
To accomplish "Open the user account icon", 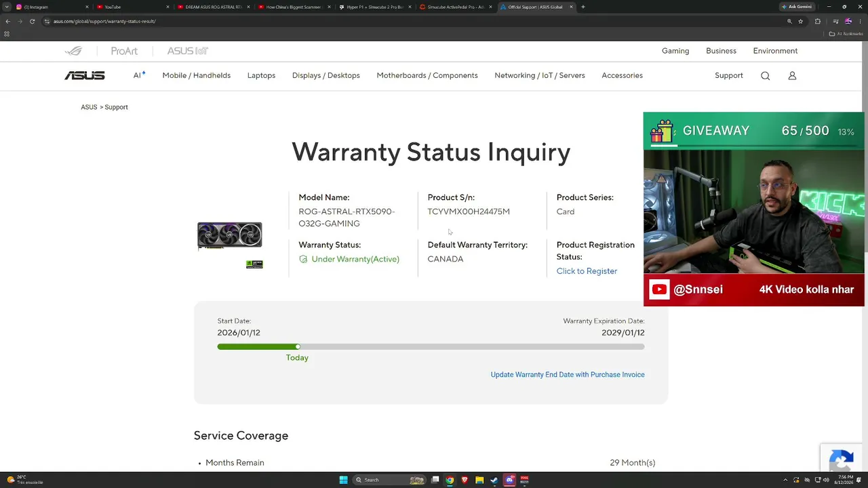I will [792, 76].
